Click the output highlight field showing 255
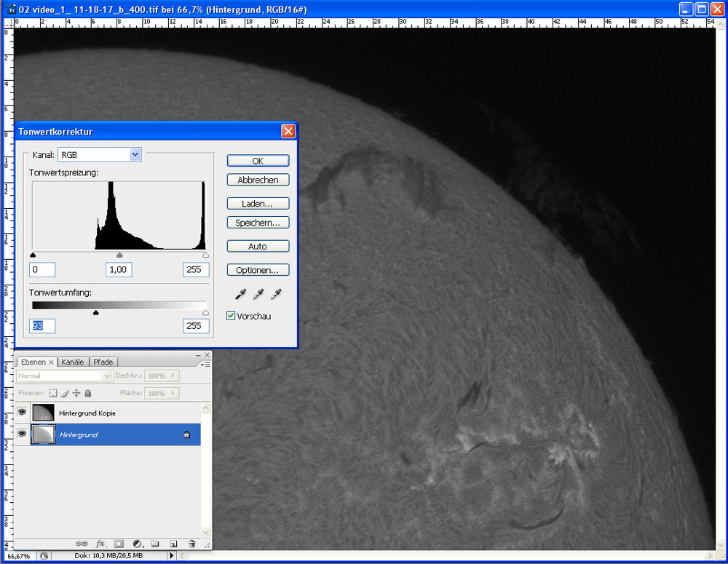The image size is (728, 564). pyautogui.click(x=196, y=326)
